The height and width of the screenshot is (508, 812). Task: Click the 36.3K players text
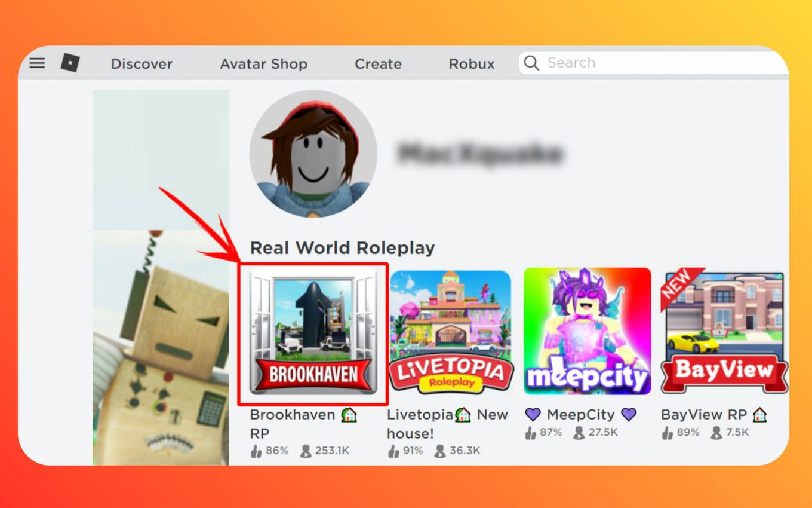(x=464, y=451)
